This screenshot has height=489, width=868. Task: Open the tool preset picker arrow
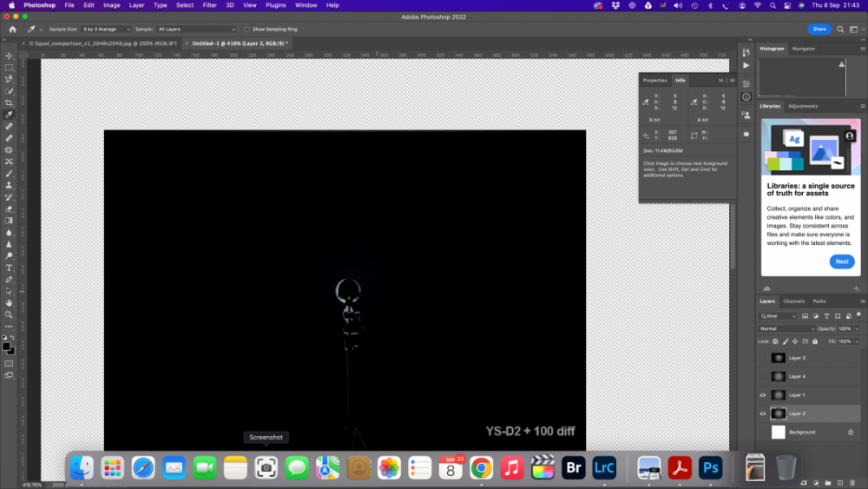pos(41,30)
